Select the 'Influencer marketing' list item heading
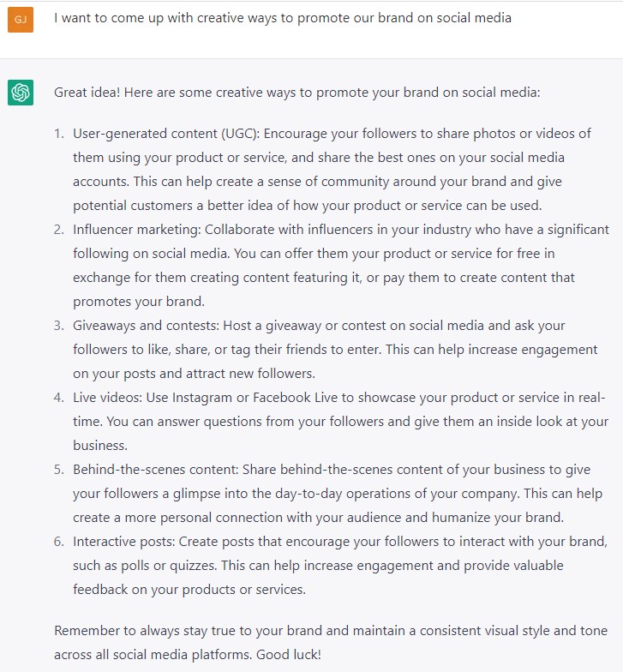 click(x=137, y=230)
